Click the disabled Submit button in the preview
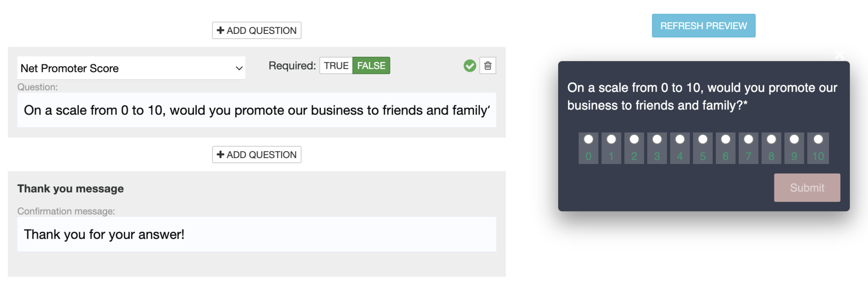Screen dimensions: 868x287 [807, 187]
